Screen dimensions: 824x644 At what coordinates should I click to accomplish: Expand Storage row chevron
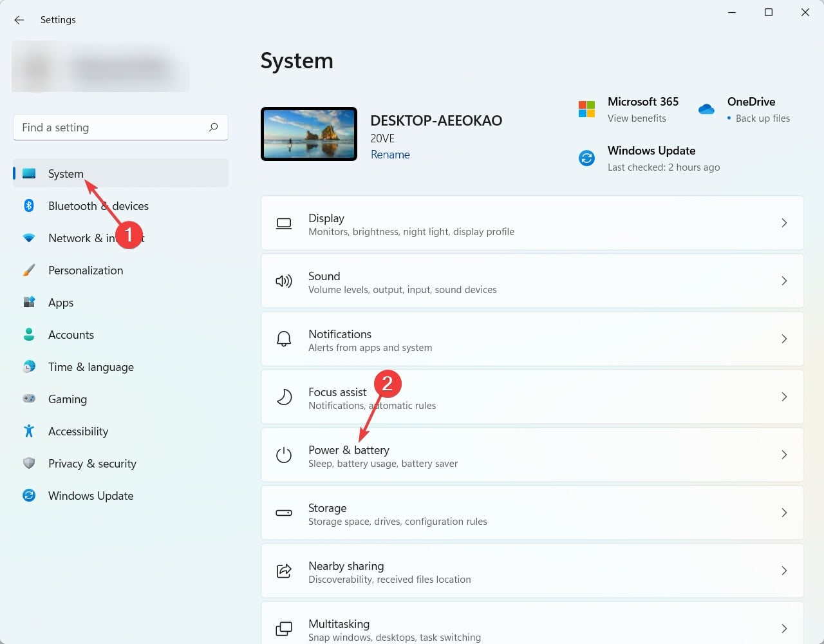[783, 513]
